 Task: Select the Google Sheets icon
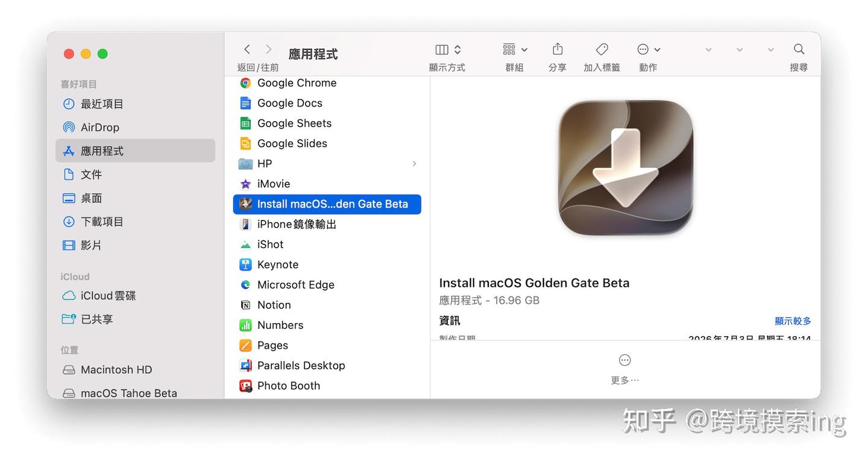coord(245,124)
